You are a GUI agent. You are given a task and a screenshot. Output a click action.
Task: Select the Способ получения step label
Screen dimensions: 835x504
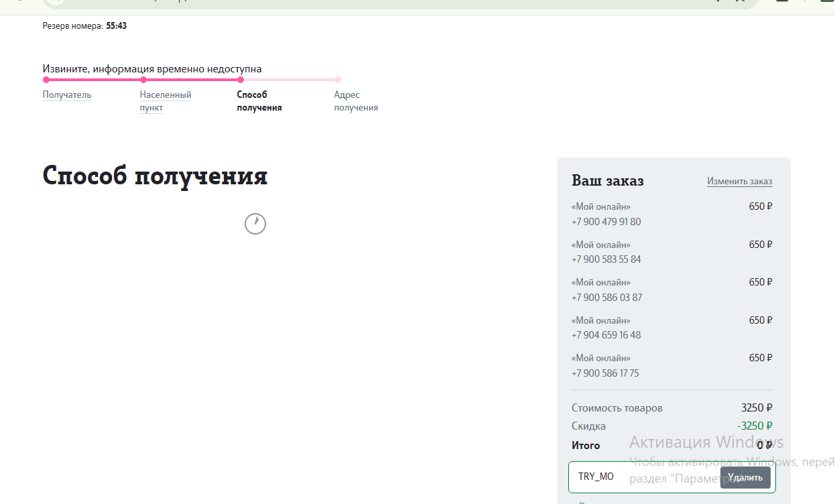(259, 101)
